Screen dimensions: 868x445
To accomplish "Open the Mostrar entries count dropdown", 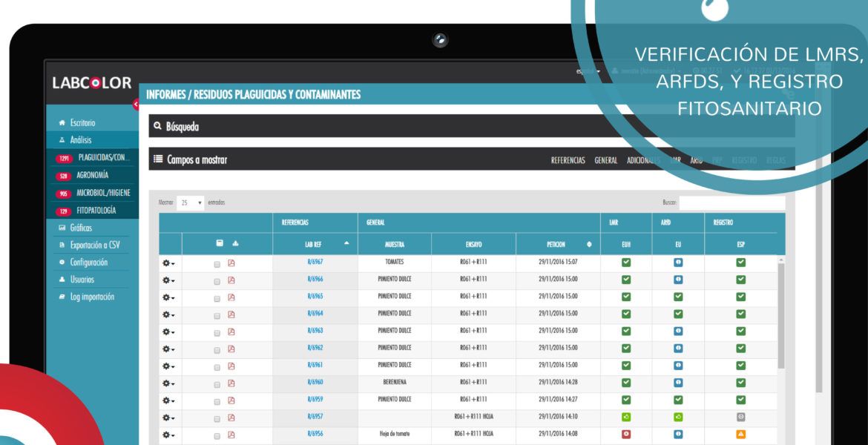I will point(190,203).
